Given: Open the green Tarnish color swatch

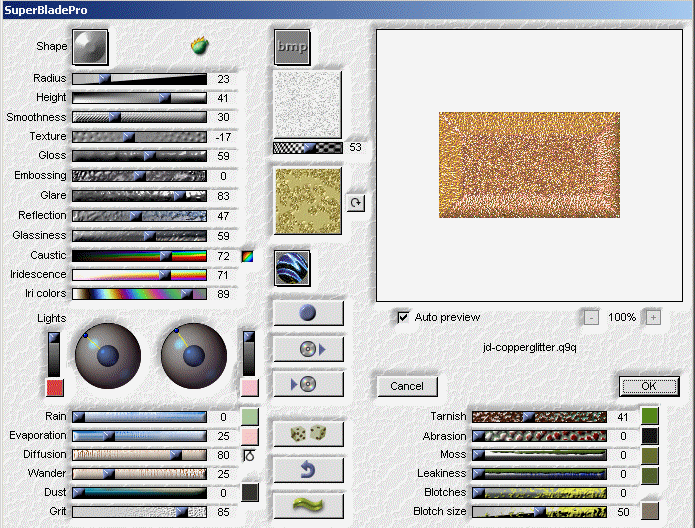Looking at the screenshot, I should pos(650,416).
